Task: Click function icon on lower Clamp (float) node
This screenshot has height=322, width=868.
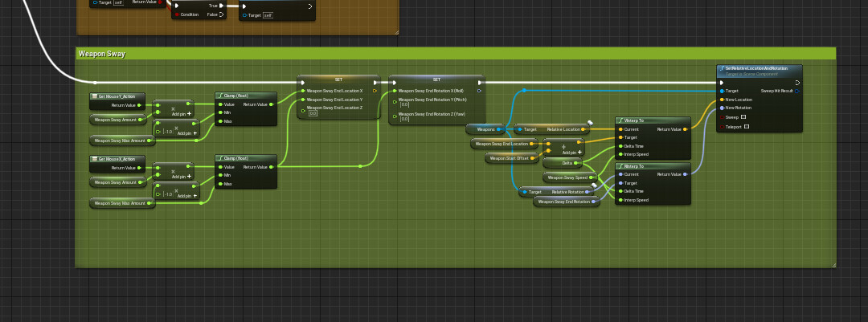Action: coord(219,158)
